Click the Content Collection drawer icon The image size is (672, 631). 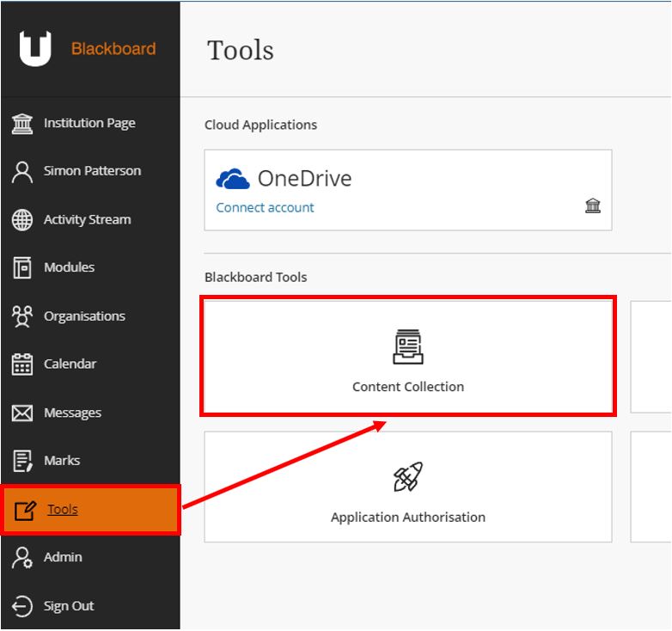point(408,346)
